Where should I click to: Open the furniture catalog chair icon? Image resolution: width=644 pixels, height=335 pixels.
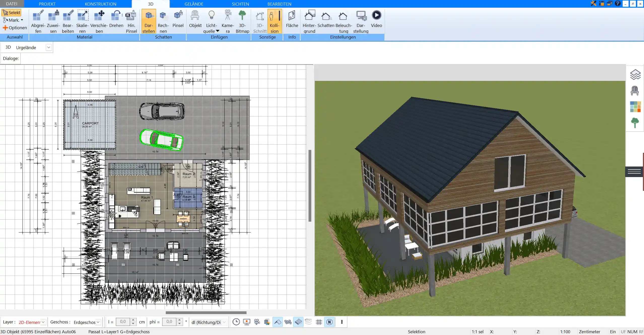click(x=635, y=90)
